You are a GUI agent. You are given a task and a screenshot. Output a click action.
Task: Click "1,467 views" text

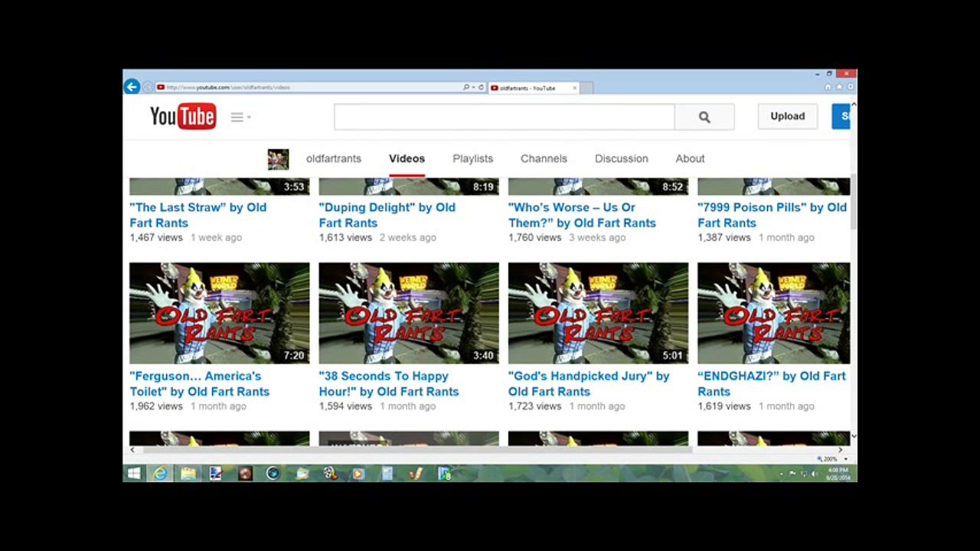156,237
